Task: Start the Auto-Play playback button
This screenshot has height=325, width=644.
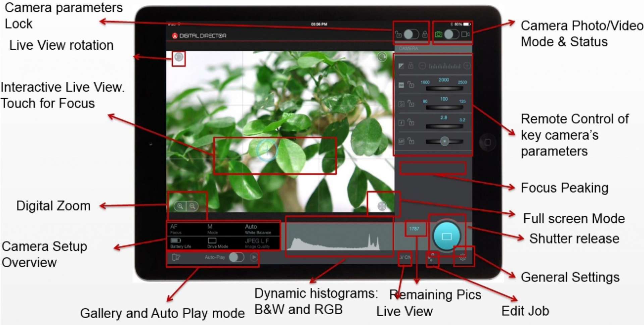Action: pos(254,257)
